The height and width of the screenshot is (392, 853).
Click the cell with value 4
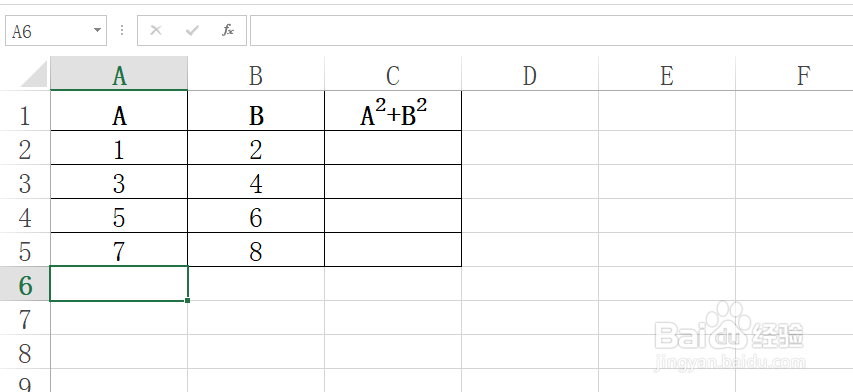pyautogui.click(x=256, y=182)
